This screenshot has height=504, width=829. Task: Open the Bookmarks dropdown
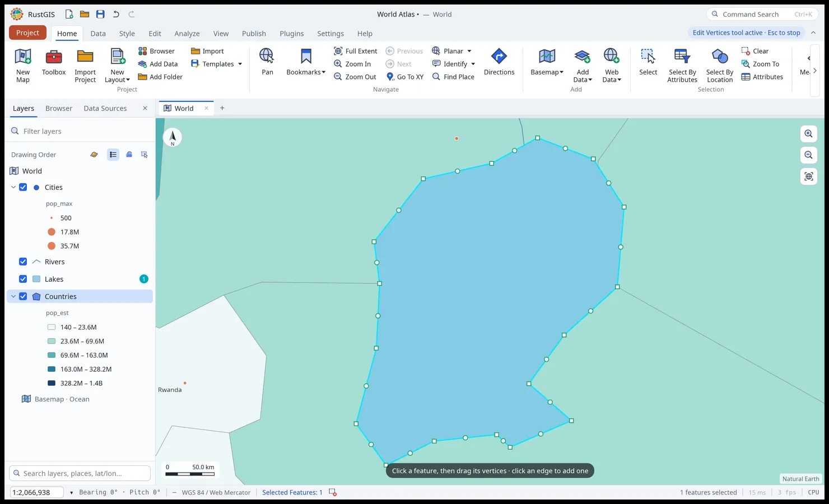click(306, 62)
